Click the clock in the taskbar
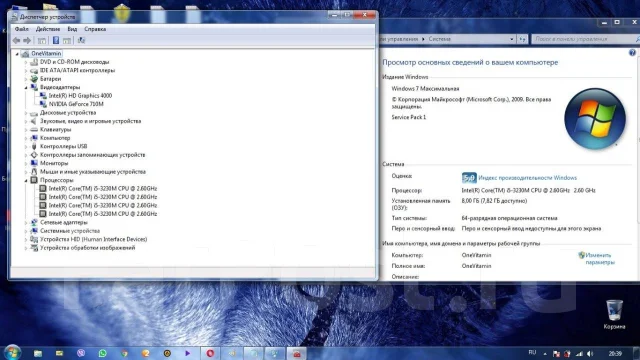Viewport: 640px width, 360px height. 615,353
